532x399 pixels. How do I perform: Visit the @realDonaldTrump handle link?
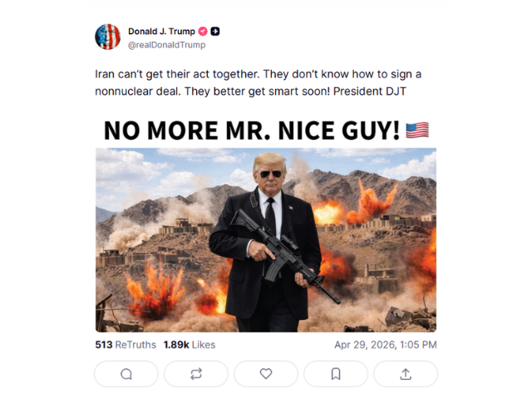click(166, 45)
